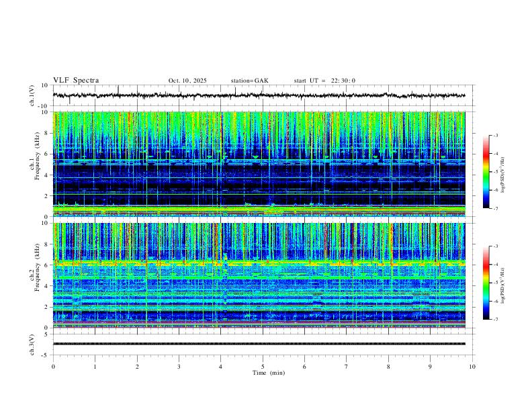The width and height of the screenshot is (532, 411).
Task: Click the "station=GAK" label
Action: point(249,81)
